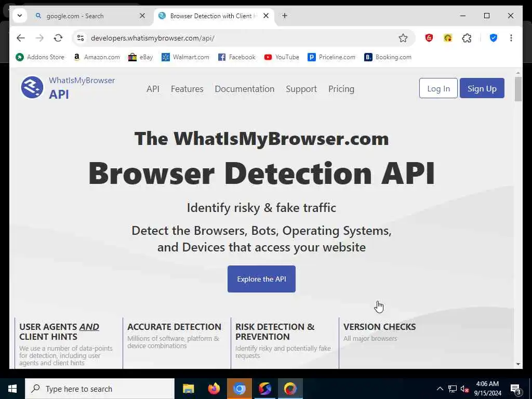Click the VERSION CHECKS heading
This screenshot has width=532, height=399.
point(379,327)
